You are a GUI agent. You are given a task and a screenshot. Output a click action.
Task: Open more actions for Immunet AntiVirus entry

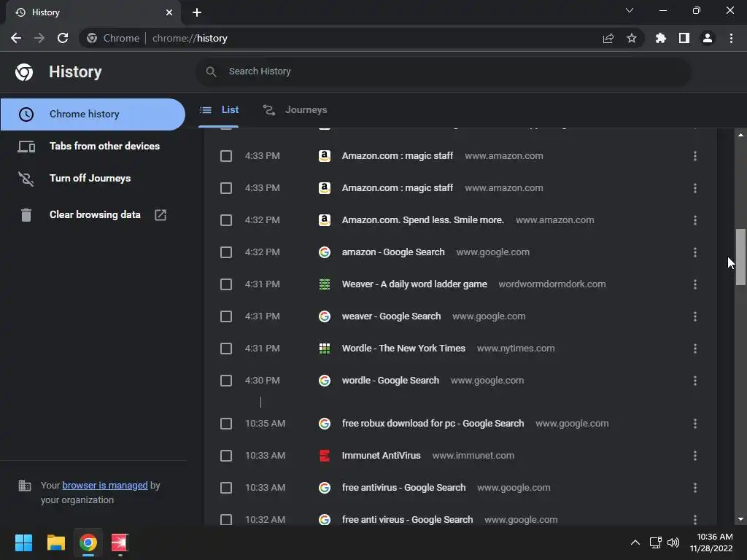coord(695,456)
